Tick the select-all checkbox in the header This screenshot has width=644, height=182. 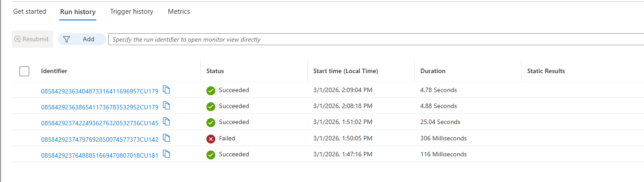point(24,71)
